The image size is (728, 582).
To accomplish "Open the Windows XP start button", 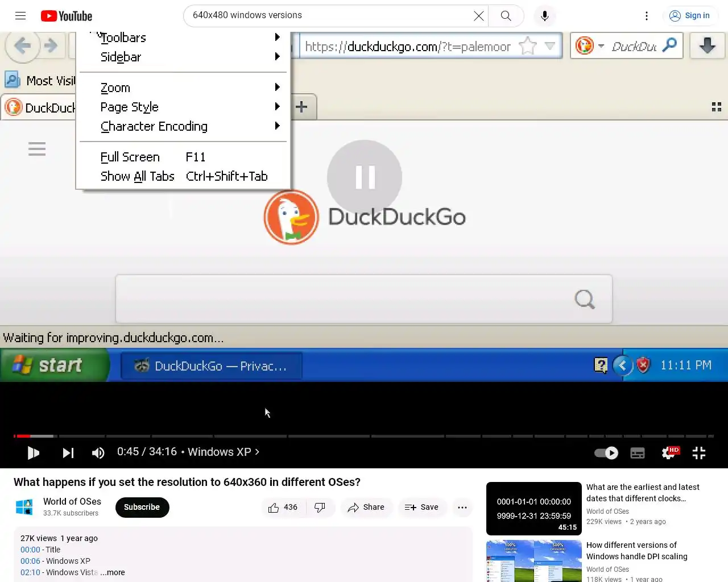I will click(55, 365).
